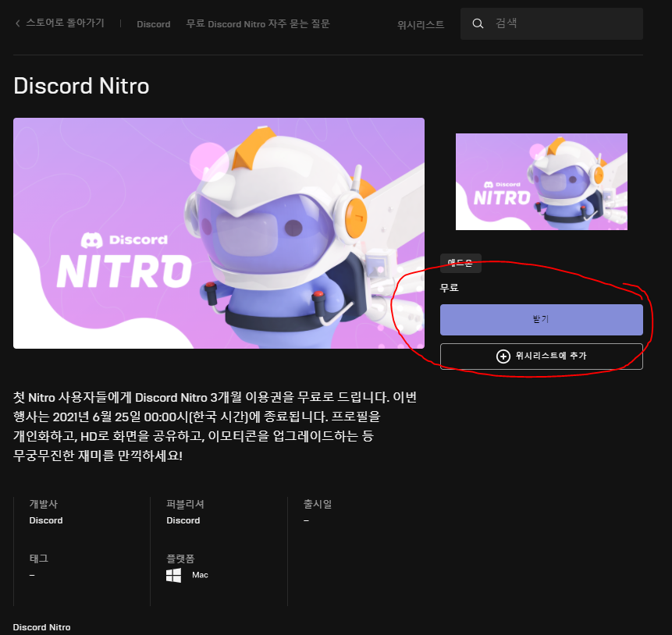Click the plus circle icon on wishlist button
The image size is (672, 635).
pyautogui.click(x=503, y=356)
